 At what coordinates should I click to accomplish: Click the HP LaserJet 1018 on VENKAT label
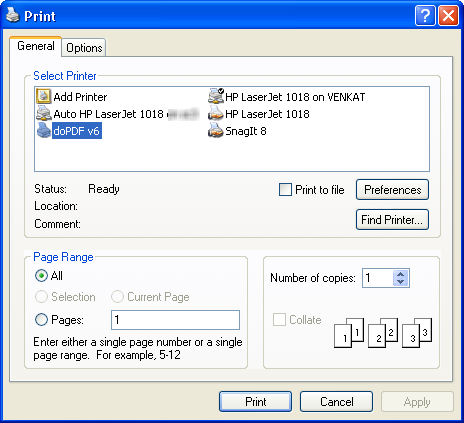tap(295, 97)
